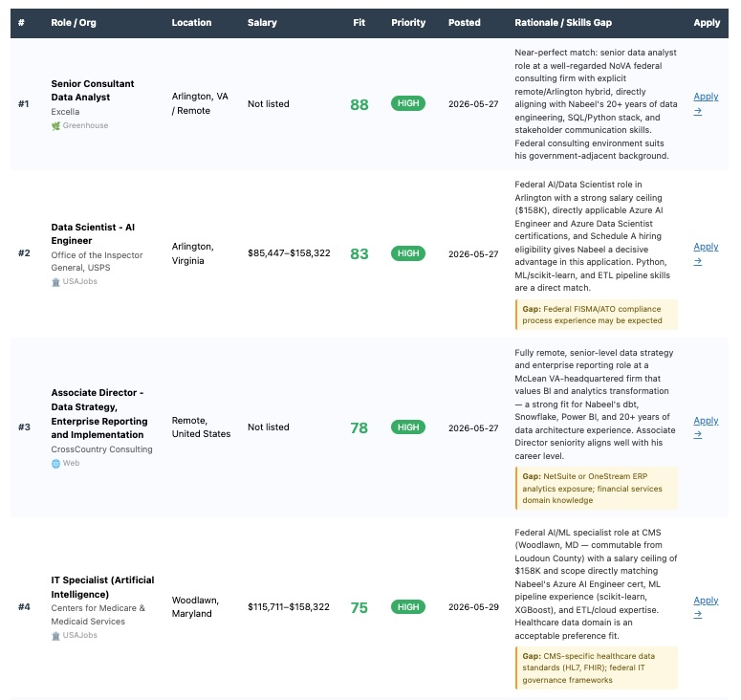Click the Gap note about NetSuite or OneStream ERP

pyautogui.click(x=597, y=489)
